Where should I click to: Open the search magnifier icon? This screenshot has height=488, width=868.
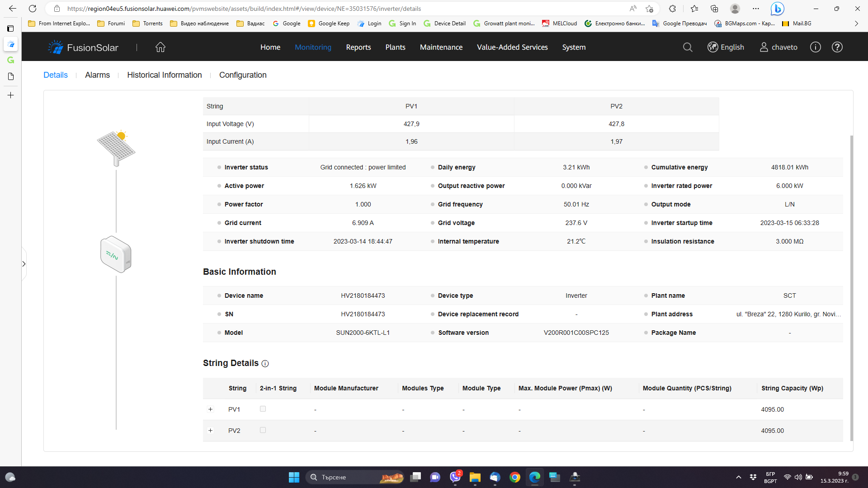tap(688, 47)
